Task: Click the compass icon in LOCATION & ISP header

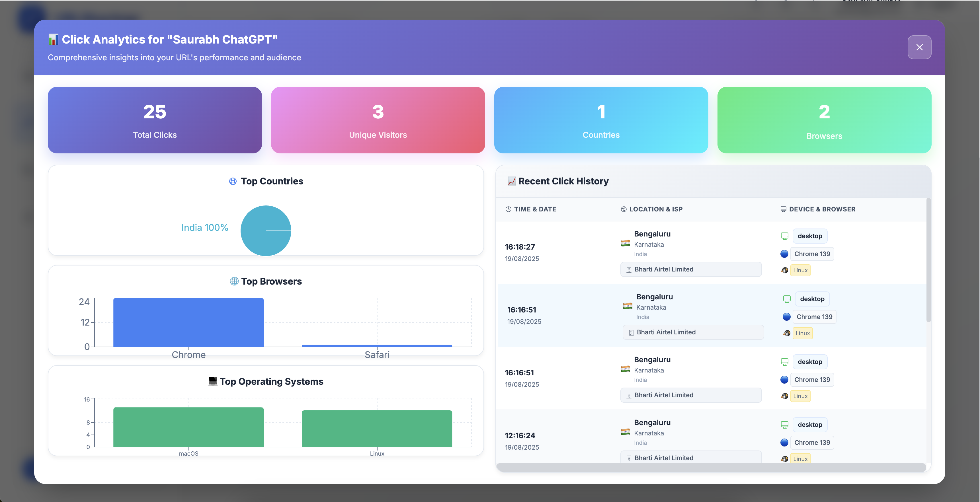Action: pos(624,209)
